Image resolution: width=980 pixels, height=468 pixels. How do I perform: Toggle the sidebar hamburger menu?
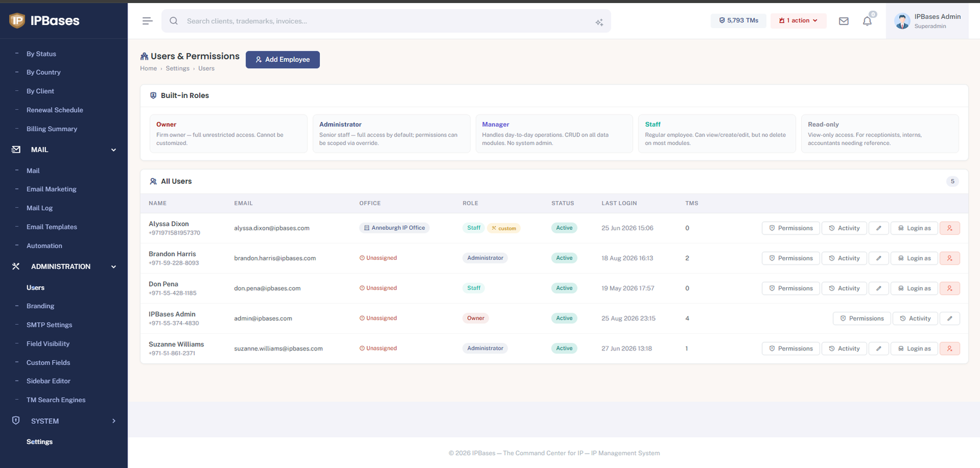point(147,21)
